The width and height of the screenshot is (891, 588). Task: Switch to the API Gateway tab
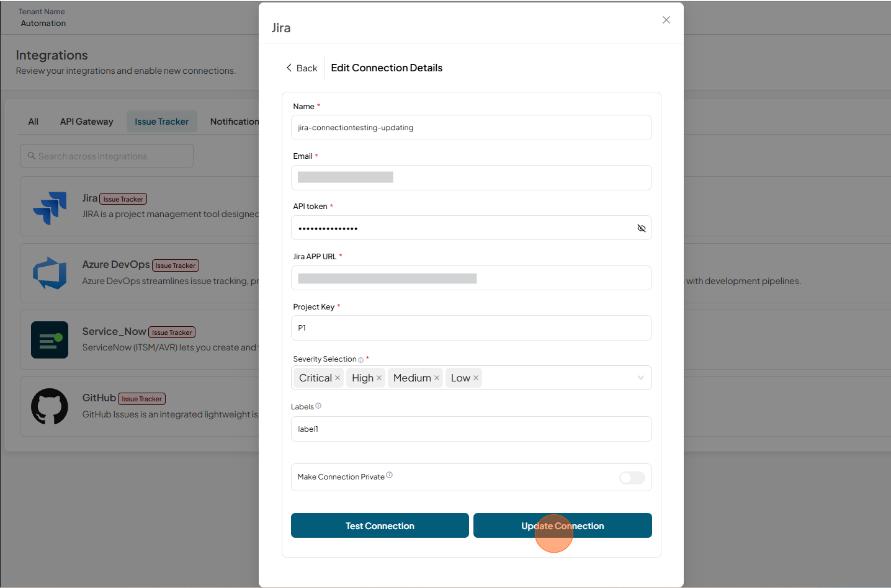point(87,122)
